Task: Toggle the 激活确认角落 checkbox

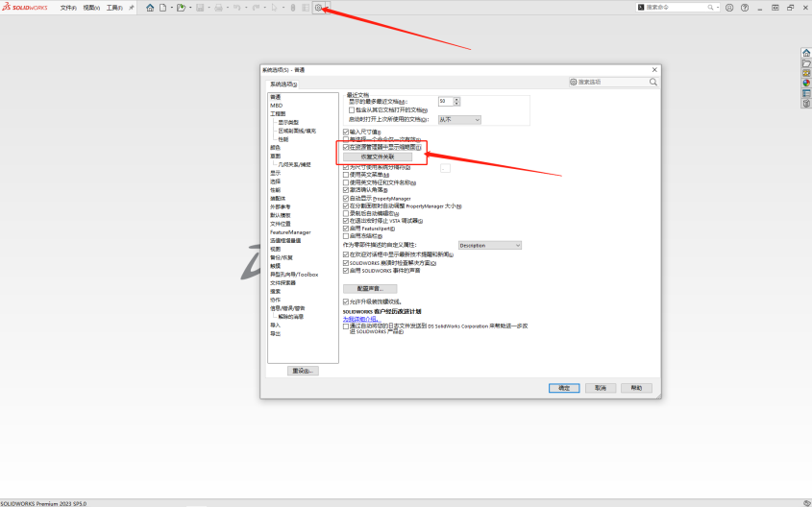Action: (x=346, y=190)
